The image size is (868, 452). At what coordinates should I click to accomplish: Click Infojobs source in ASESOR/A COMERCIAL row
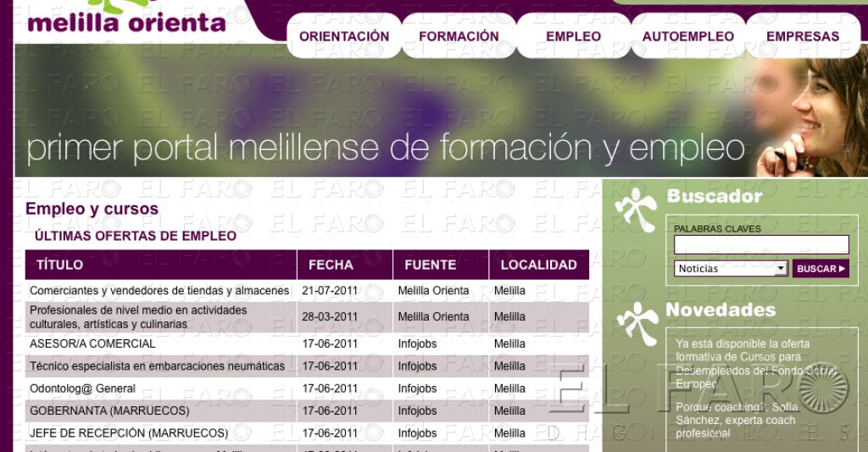click(417, 343)
